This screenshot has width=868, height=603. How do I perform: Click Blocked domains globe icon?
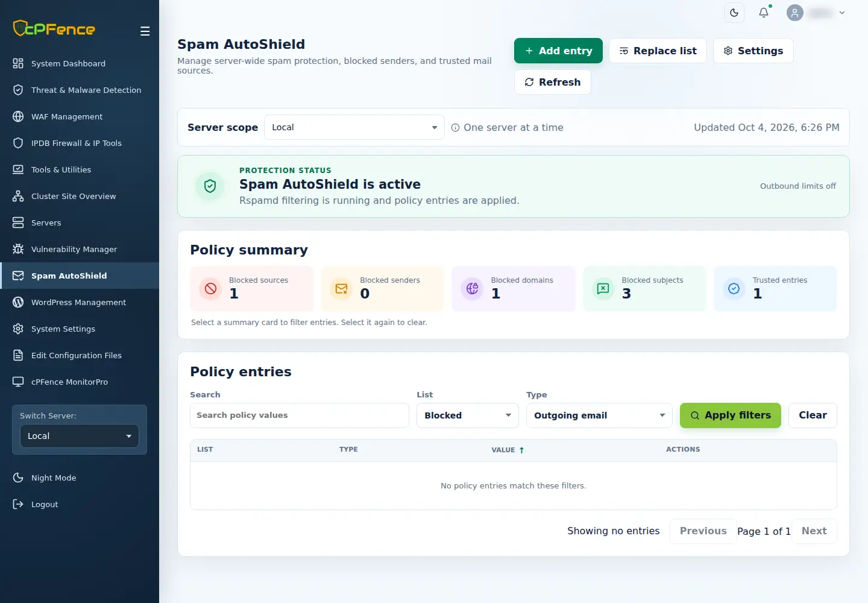point(472,289)
